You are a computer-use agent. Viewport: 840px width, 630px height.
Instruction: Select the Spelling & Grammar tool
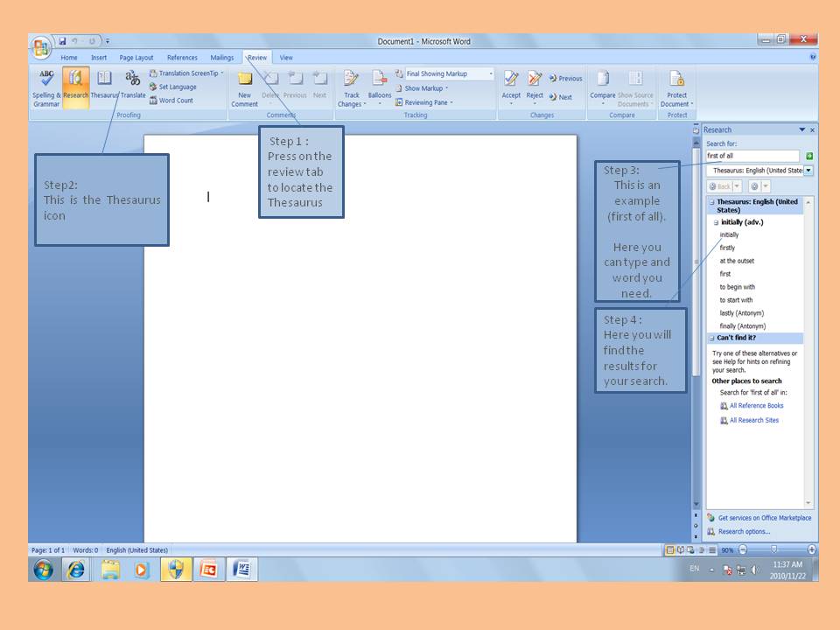[45, 85]
